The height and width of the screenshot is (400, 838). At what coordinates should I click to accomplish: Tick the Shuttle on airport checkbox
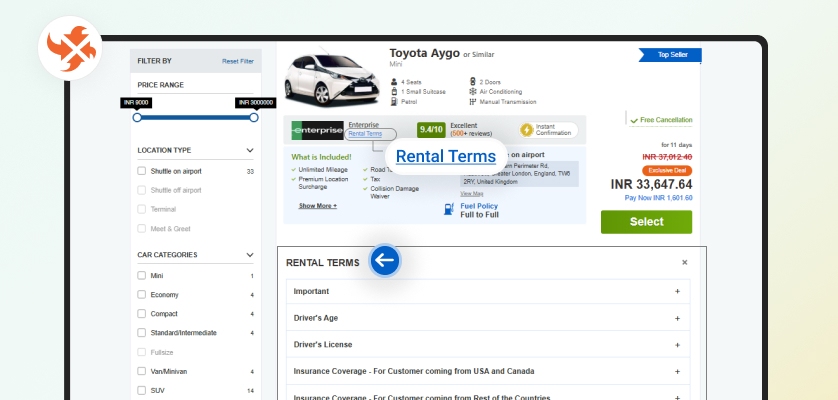[142, 171]
